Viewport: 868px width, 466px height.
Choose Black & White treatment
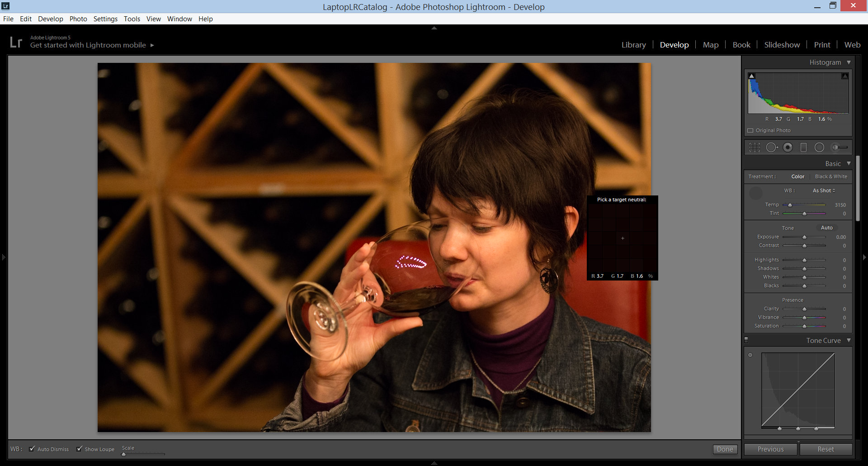[x=831, y=176]
